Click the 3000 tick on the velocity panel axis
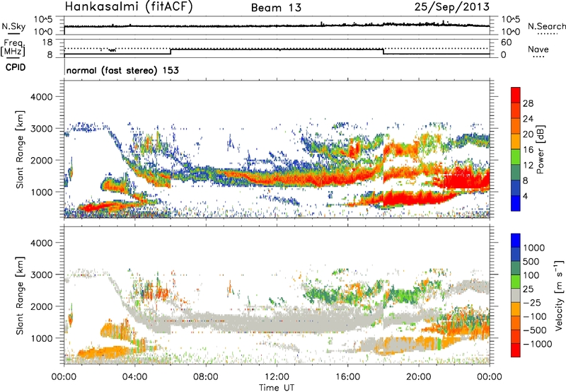 click(42, 275)
